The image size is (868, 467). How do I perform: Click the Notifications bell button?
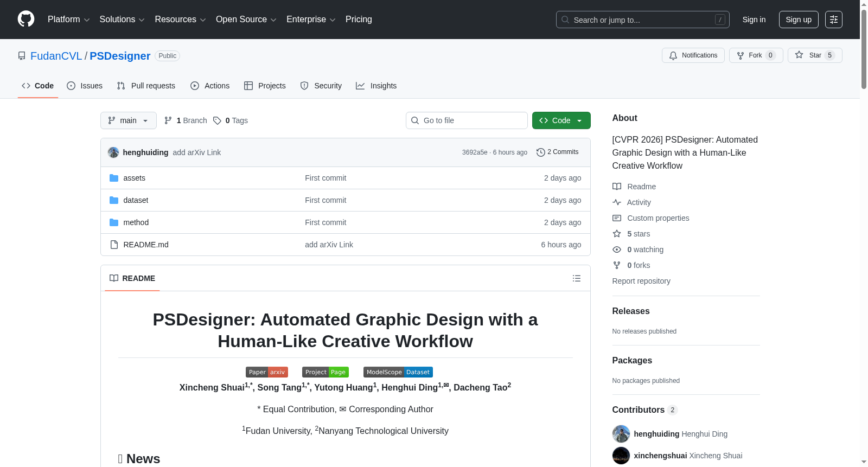693,55
